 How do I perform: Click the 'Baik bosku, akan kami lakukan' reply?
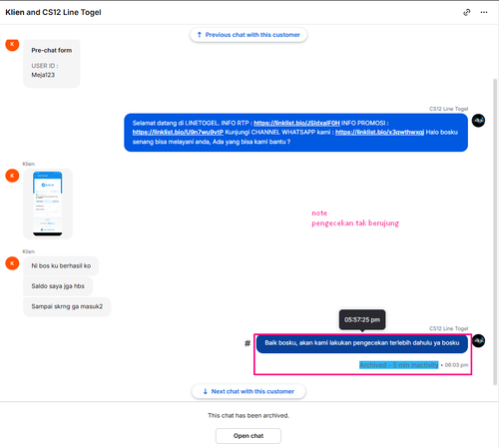point(362,343)
